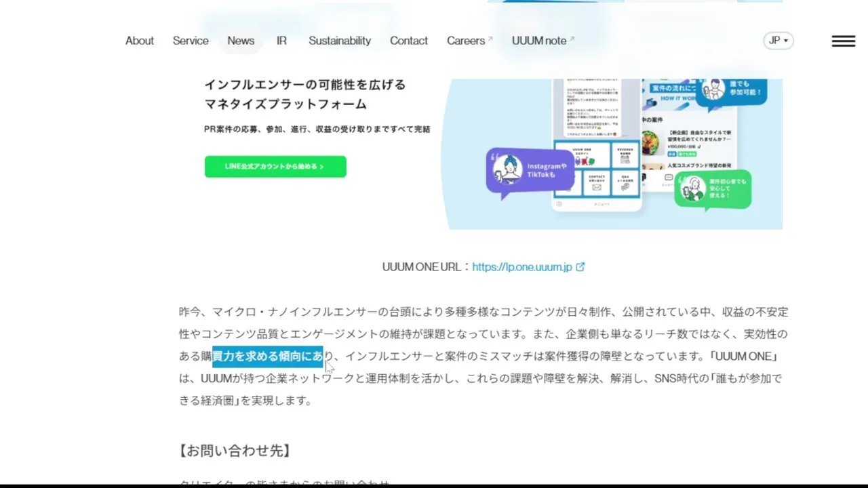Click the text きる経済圏」を実現します。

245,401
